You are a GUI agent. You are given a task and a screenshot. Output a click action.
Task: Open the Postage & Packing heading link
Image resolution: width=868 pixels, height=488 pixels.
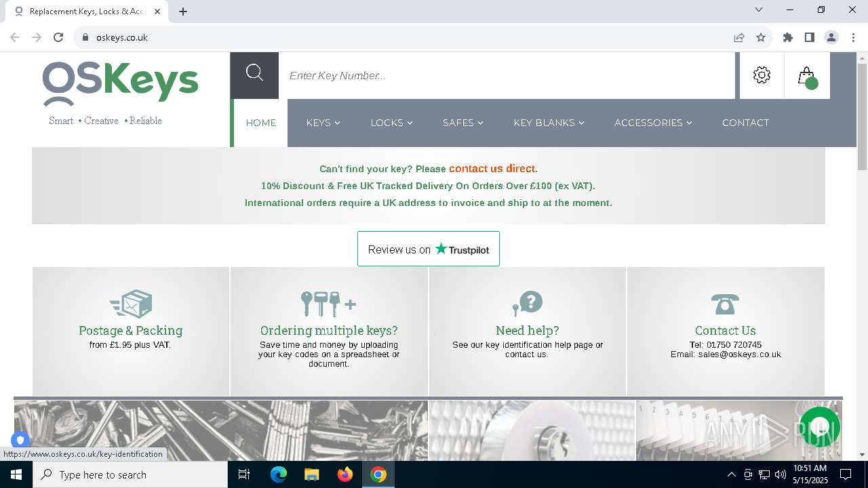click(x=130, y=331)
